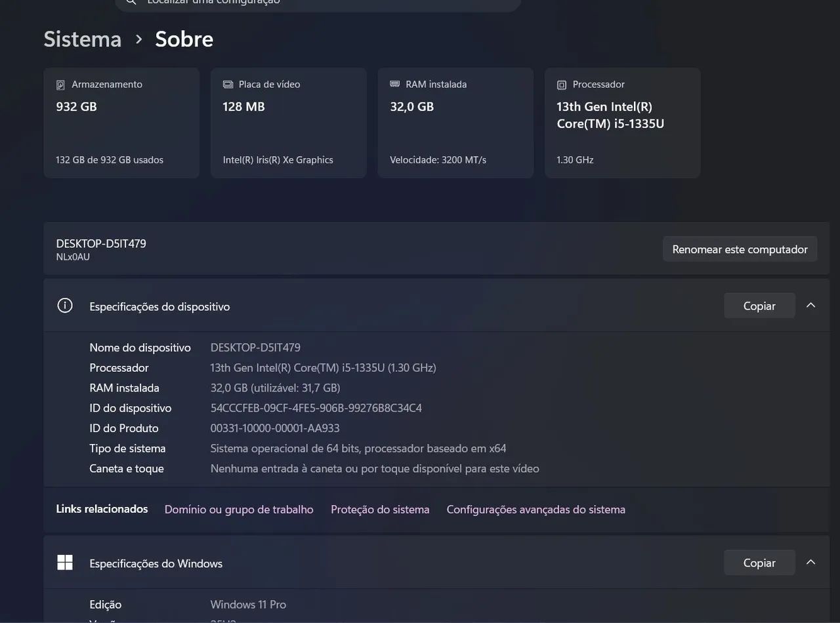Open the Processador card
The image size is (840, 623).
[x=622, y=123]
